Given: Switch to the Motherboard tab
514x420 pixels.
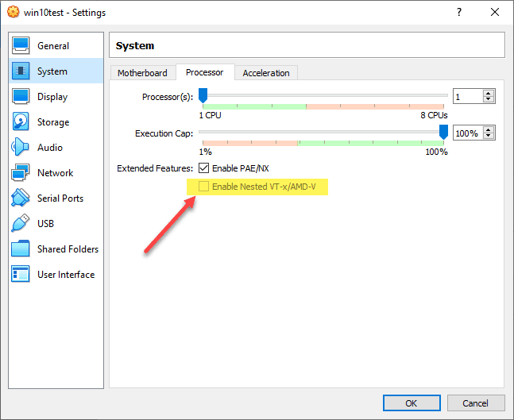Looking at the screenshot, I should [x=142, y=73].
